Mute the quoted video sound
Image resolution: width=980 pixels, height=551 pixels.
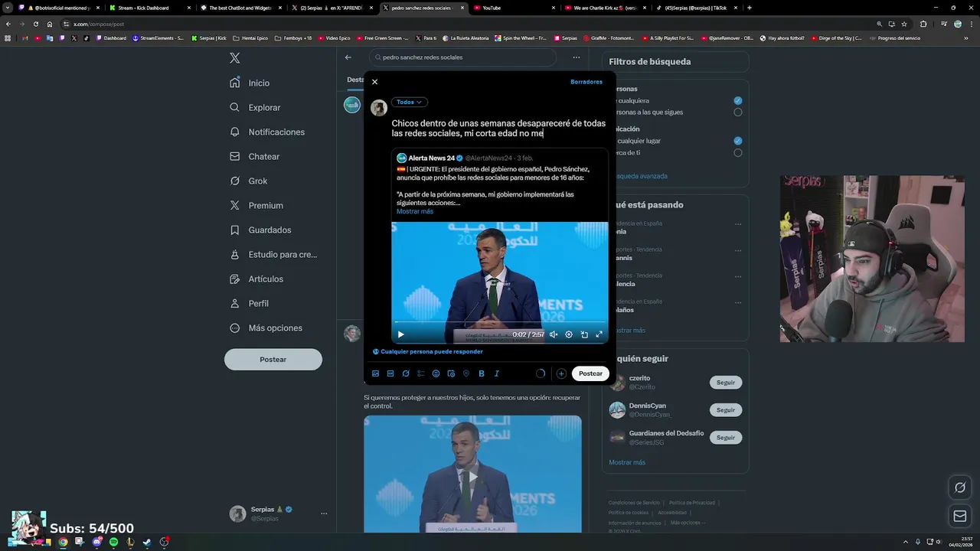click(x=554, y=334)
